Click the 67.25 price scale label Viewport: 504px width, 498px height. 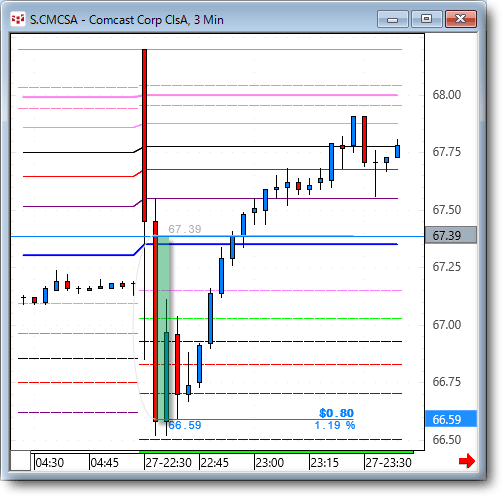click(x=447, y=267)
